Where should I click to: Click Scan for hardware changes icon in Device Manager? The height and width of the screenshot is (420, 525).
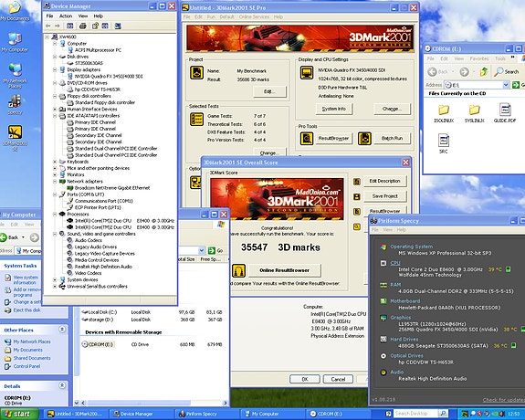118,26
